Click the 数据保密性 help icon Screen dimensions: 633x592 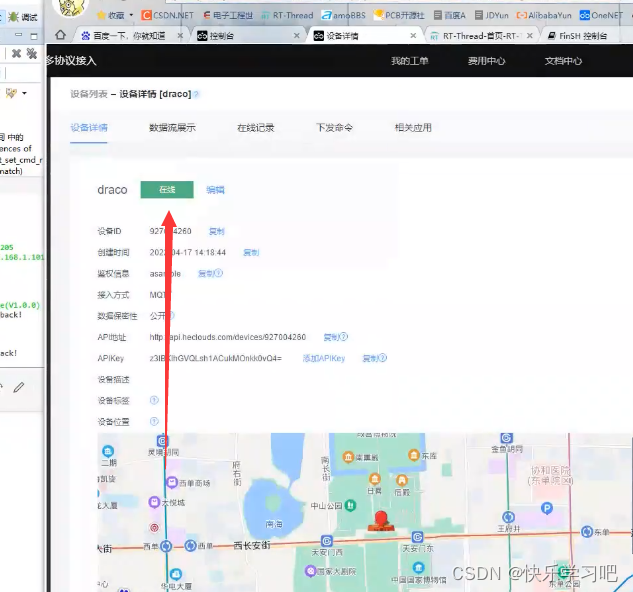[x=171, y=315]
